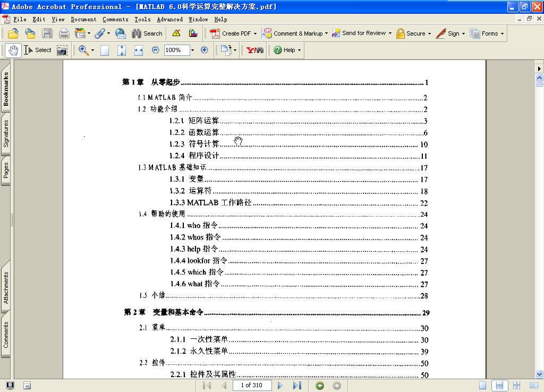Viewport: 544px width, 392px height.
Task: Open the Edit menu
Action: [x=39, y=20]
